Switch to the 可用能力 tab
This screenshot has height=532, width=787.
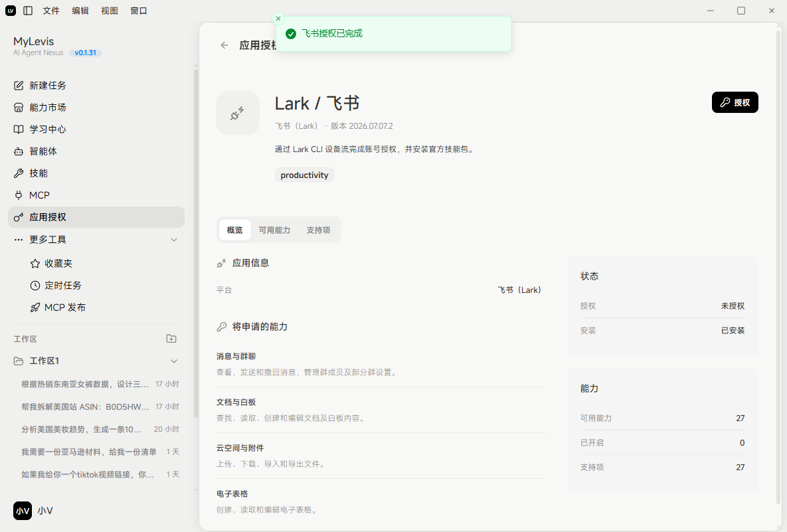(274, 230)
